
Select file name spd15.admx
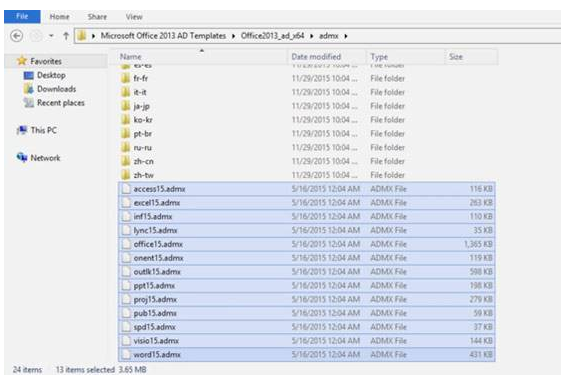click(155, 327)
